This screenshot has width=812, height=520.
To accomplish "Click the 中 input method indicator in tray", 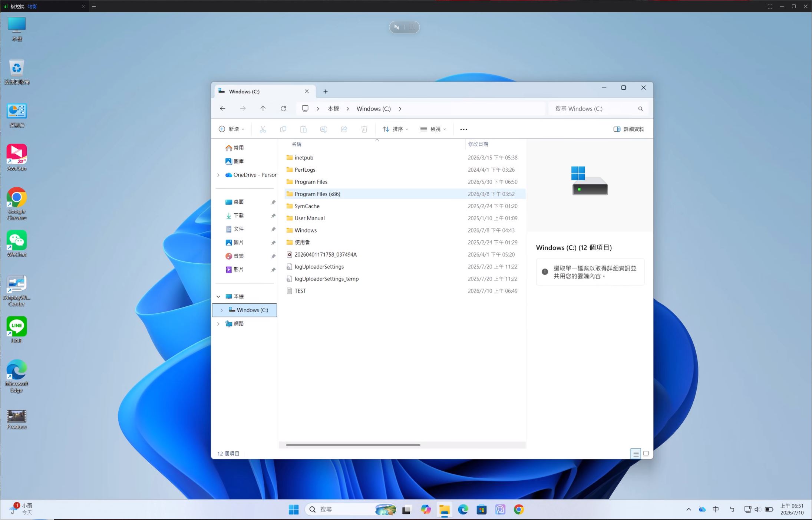I will point(716,510).
